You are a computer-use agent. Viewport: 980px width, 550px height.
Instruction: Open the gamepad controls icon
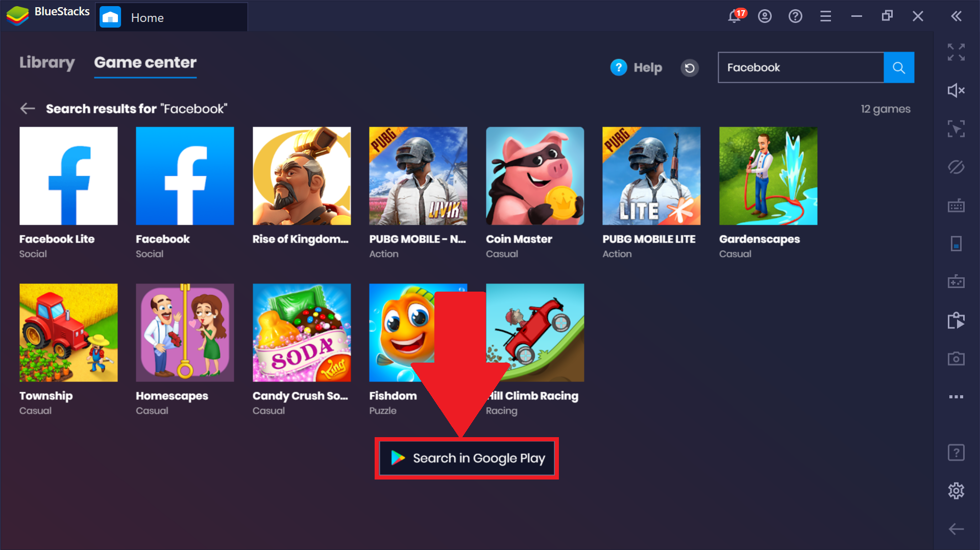[x=956, y=281]
